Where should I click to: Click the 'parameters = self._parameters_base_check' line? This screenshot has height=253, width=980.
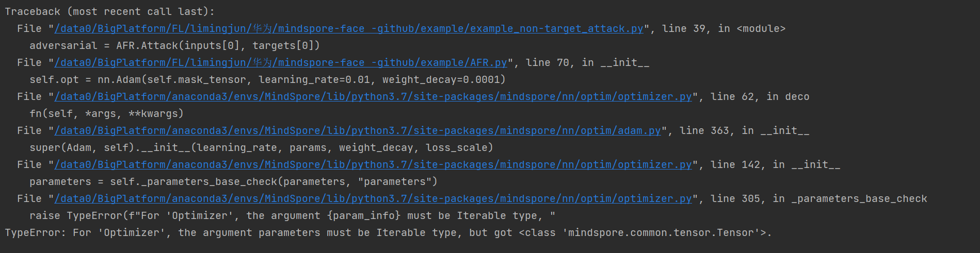click(x=233, y=182)
